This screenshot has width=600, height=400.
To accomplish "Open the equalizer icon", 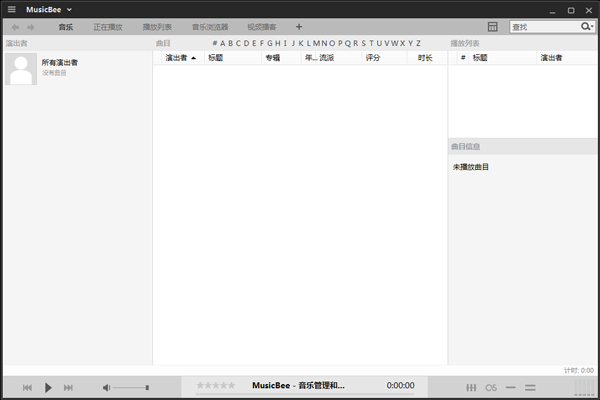I will (471, 387).
